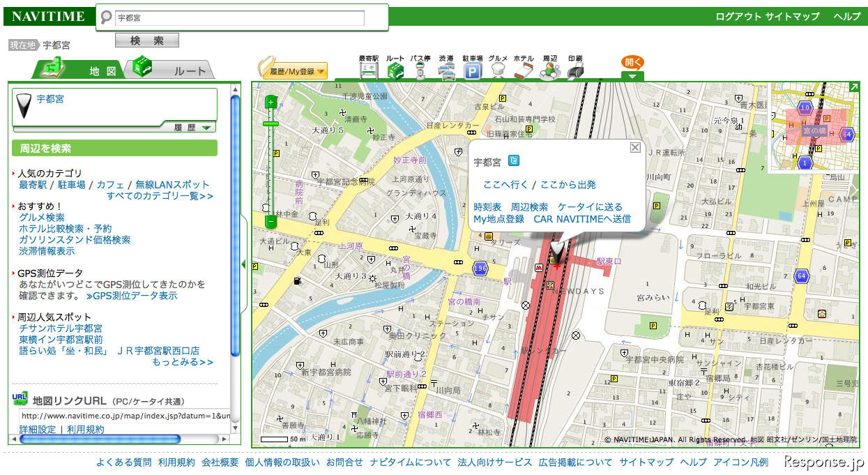Click the 最寄駅 nearest station icon
Image resolution: width=868 pixels, height=475 pixels.
(x=368, y=69)
